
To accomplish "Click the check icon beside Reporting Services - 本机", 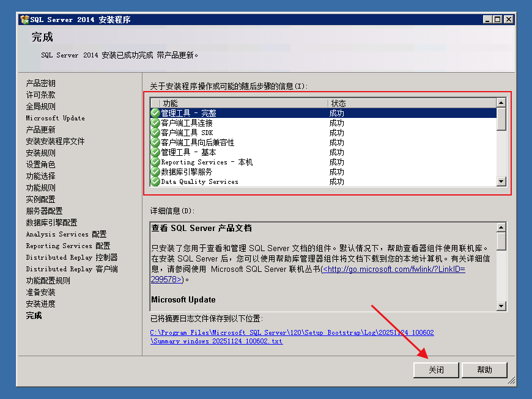I will click(155, 162).
